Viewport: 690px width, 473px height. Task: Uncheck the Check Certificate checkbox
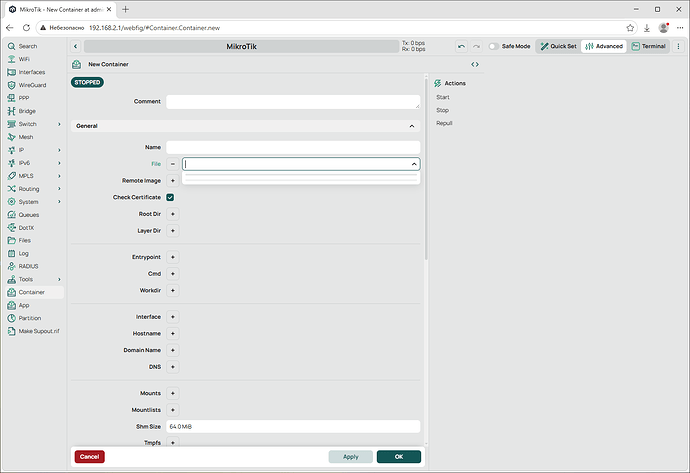click(x=170, y=197)
